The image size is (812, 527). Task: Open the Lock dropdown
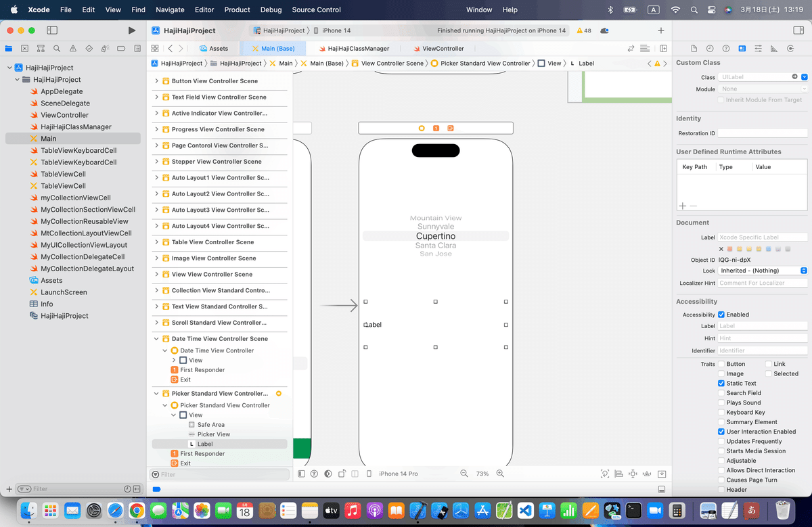[763, 271]
